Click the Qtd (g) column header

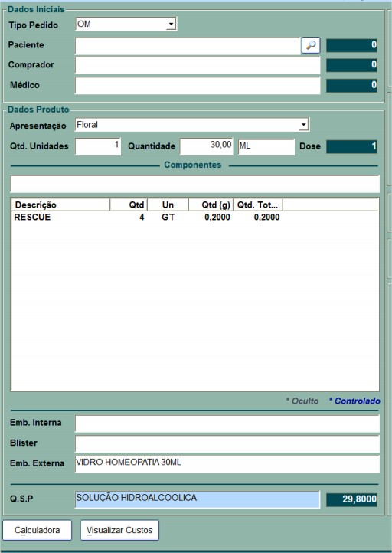(x=211, y=205)
